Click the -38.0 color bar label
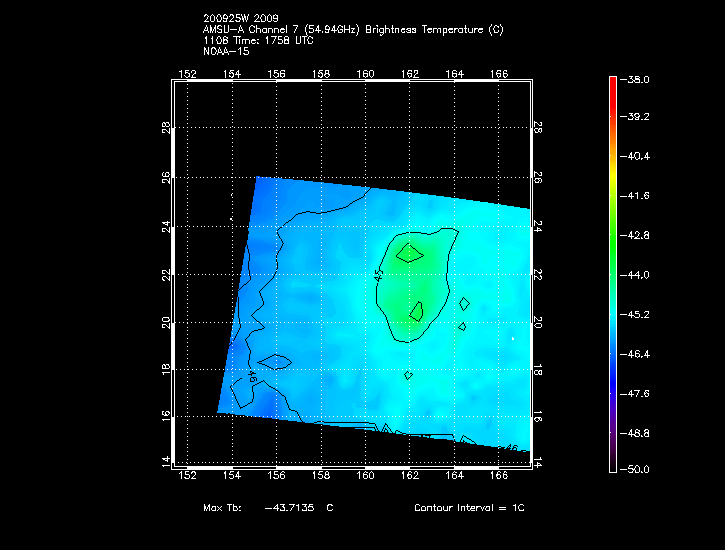Viewport: 725px width, 550px height. (638, 79)
